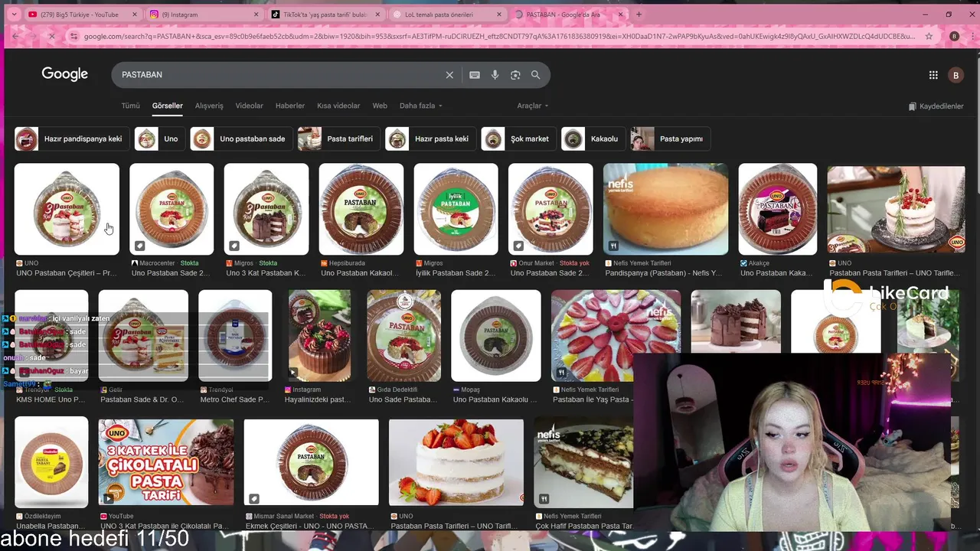View site information icon in address bar
Screen dimensions: 980x551
[73, 36]
